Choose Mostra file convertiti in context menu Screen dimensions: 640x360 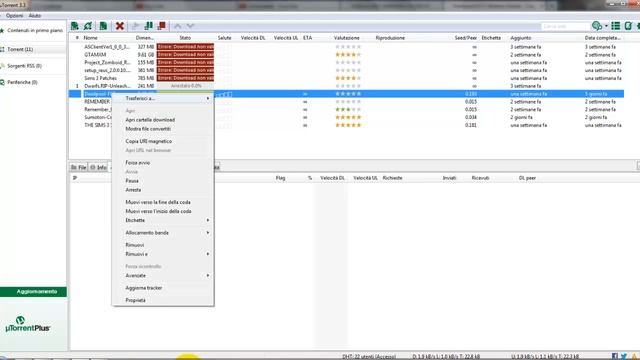pyautogui.click(x=163, y=129)
